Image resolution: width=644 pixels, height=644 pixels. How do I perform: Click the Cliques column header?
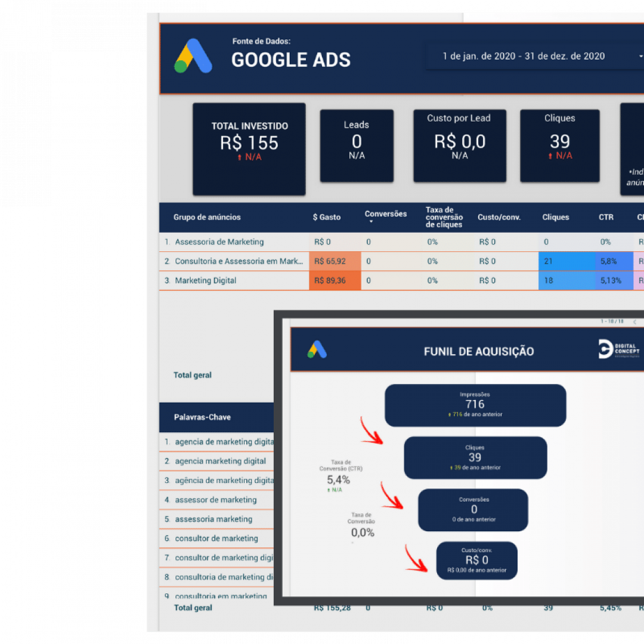click(x=555, y=217)
